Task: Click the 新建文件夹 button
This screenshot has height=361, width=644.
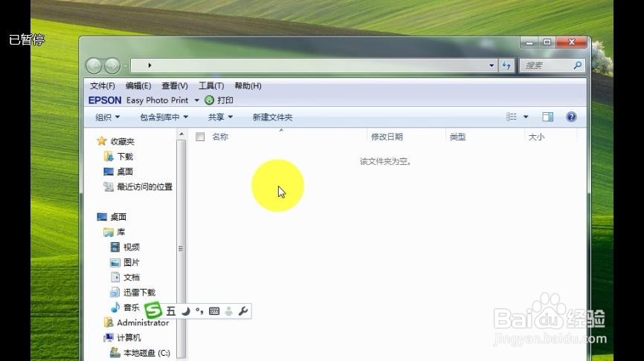Action: pos(272,117)
